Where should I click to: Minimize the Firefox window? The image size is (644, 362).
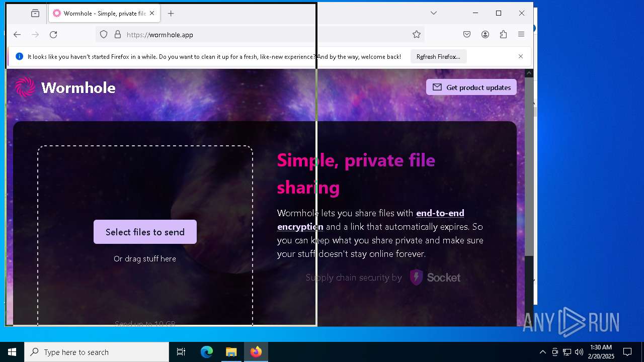[475, 13]
